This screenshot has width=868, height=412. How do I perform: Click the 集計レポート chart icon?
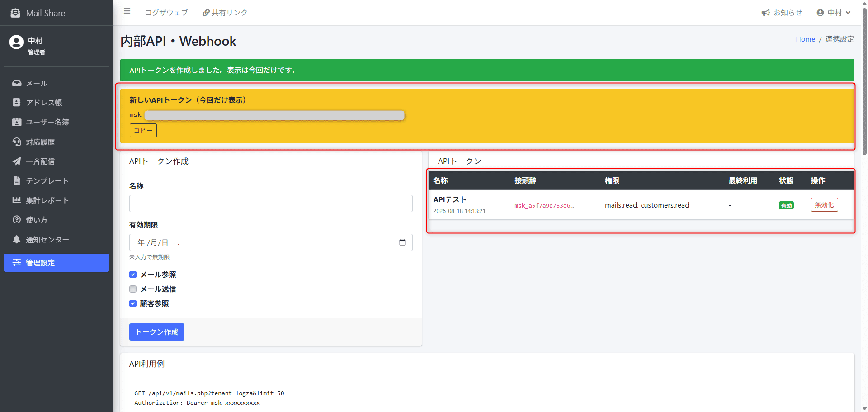pos(17,200)
